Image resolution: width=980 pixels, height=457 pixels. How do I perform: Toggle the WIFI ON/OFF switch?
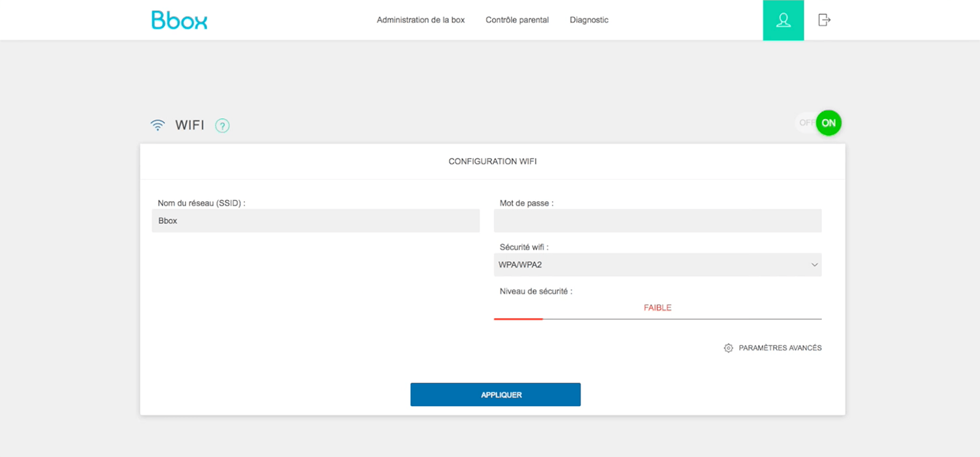click(x=818, y=123)
